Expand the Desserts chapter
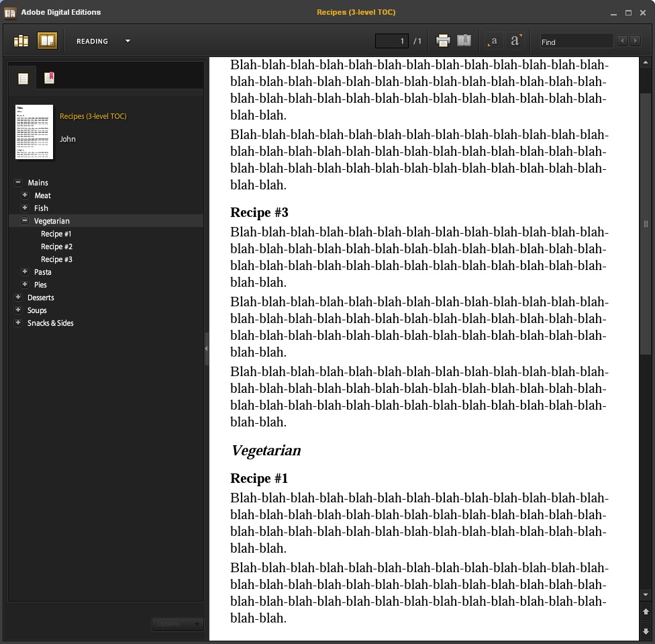Image resolution: width=655 pixels, height=644 pixels. [18, 297]
